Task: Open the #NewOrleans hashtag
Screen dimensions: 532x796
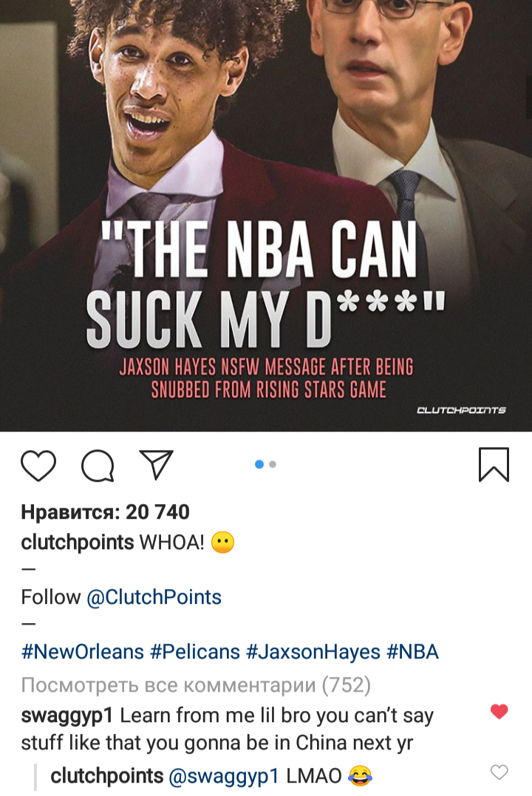Action: click(83, 652)
